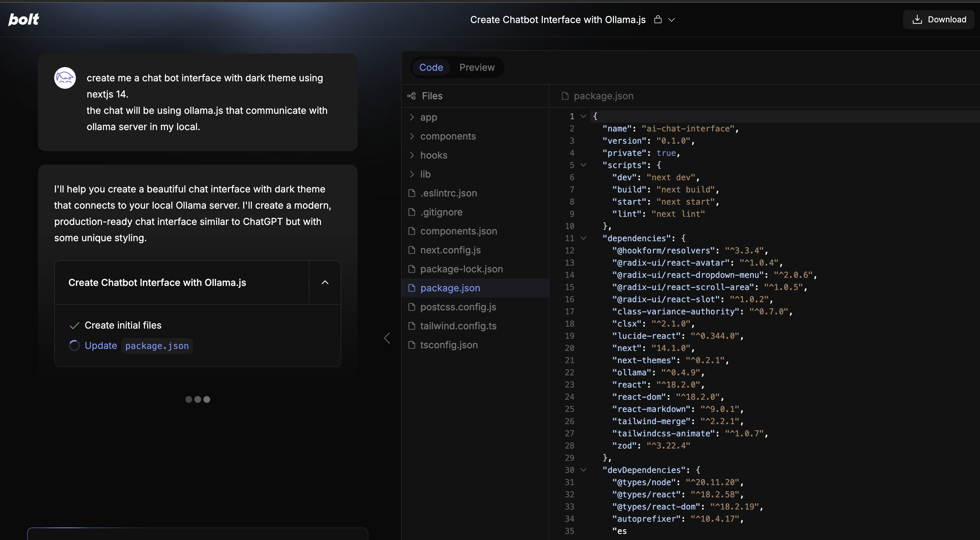Click file icon next to .eslintrc.json
Screen dimensions: 980x540
411,193
